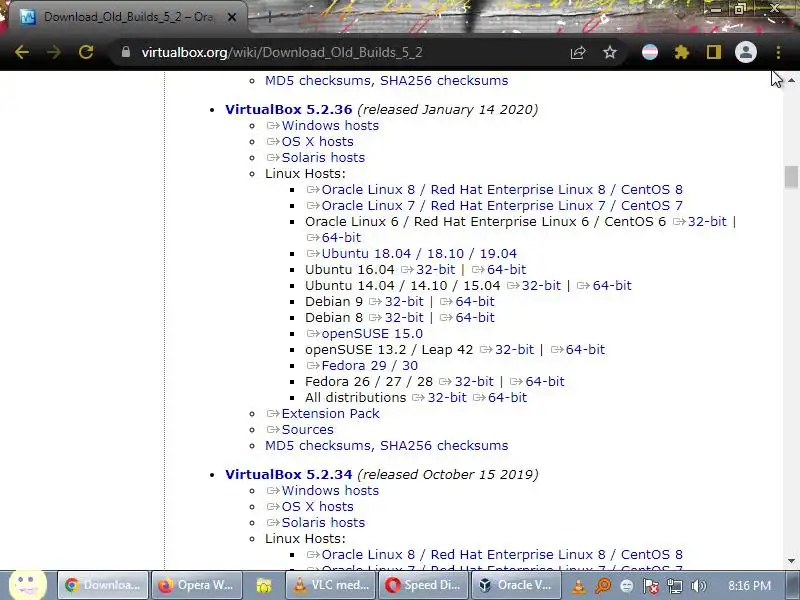Toggle the browser side panel icon
Image resolution: width=800 pixels, height=600 pixels.
(714, 52)
